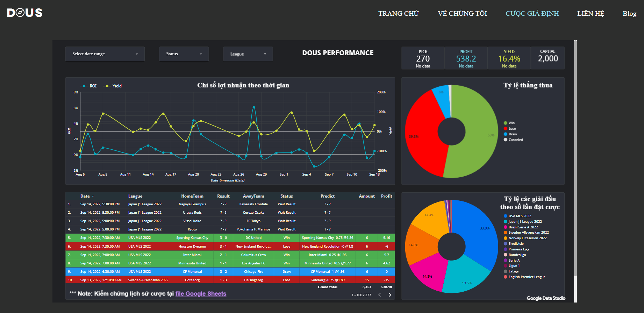Click the Kawasaki Frontale table cell
Viewport: 644px width, 313px height.
point(253,204)
